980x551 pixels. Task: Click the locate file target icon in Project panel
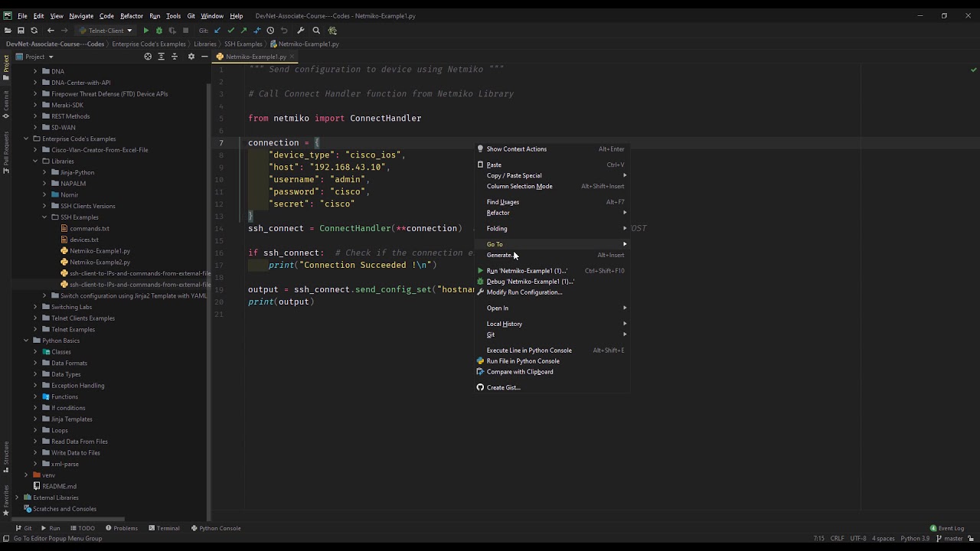pos(148,57)
